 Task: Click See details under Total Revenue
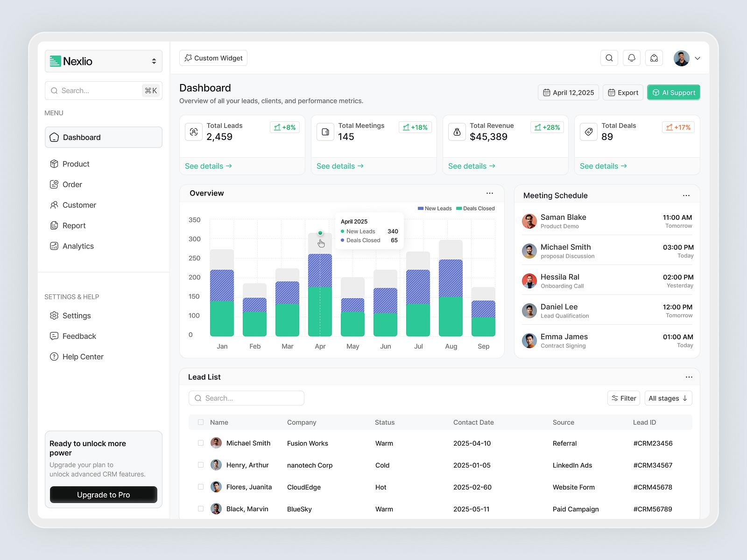coord(471,166)
